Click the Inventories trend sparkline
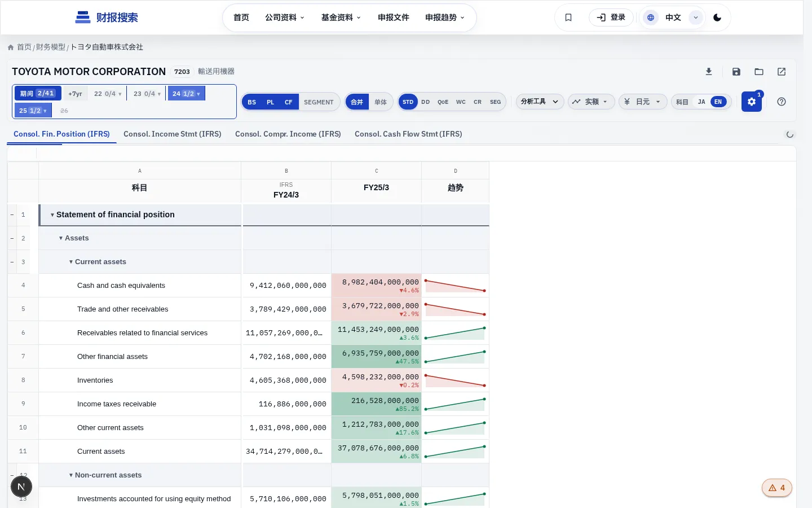 455,380
